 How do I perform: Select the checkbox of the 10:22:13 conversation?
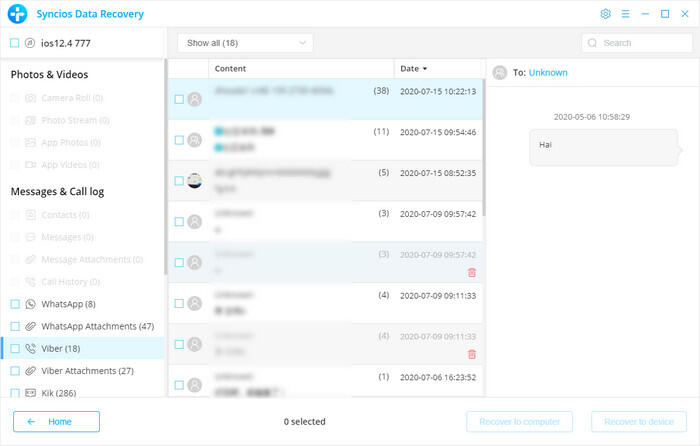click(x=179, y=99)
